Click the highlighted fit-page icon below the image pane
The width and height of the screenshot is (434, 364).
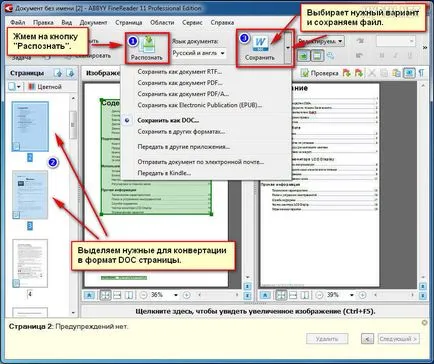(105, 295)
